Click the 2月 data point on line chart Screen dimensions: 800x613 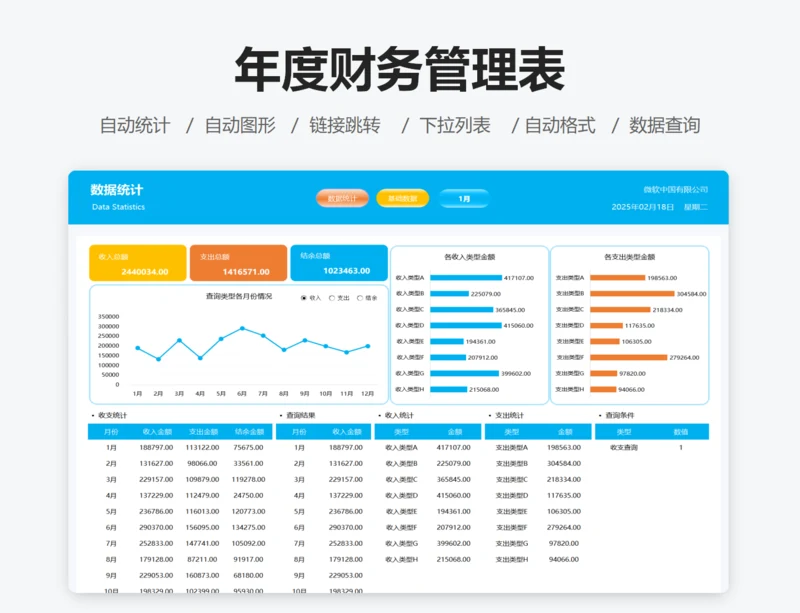[x=158, y=359]
